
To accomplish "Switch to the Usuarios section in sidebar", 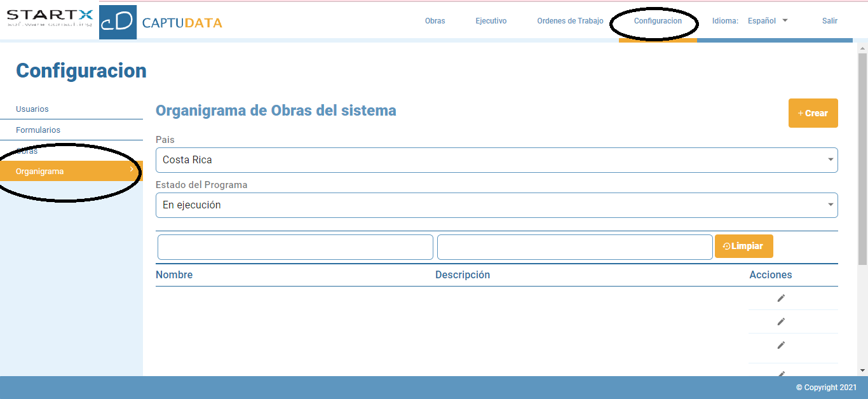I will pyautogui.click(x=32, y=109).
